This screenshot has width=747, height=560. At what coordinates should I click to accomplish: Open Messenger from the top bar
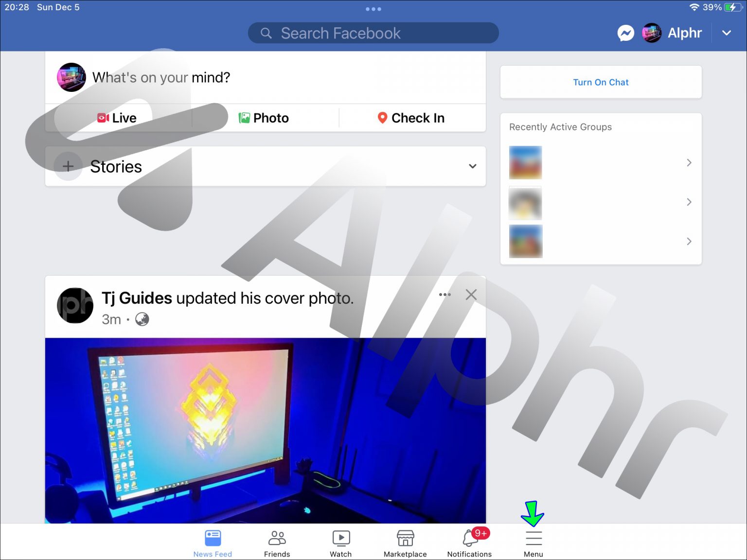point(625,33)
